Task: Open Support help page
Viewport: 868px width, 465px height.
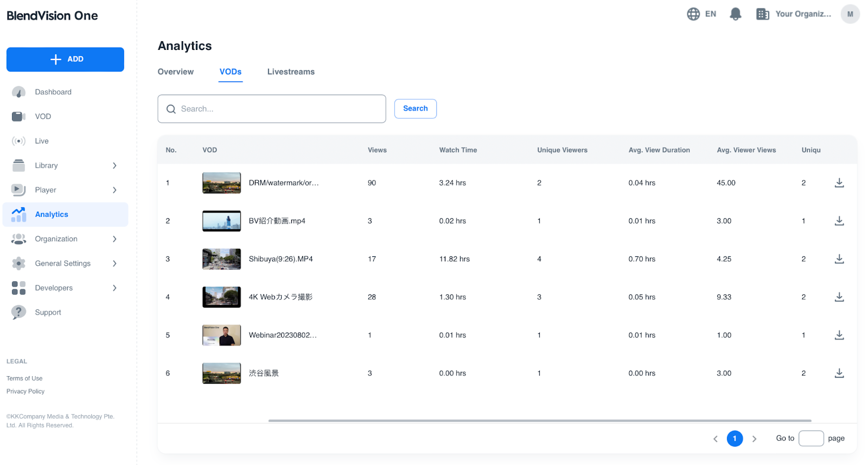Action: click(48, 312)
